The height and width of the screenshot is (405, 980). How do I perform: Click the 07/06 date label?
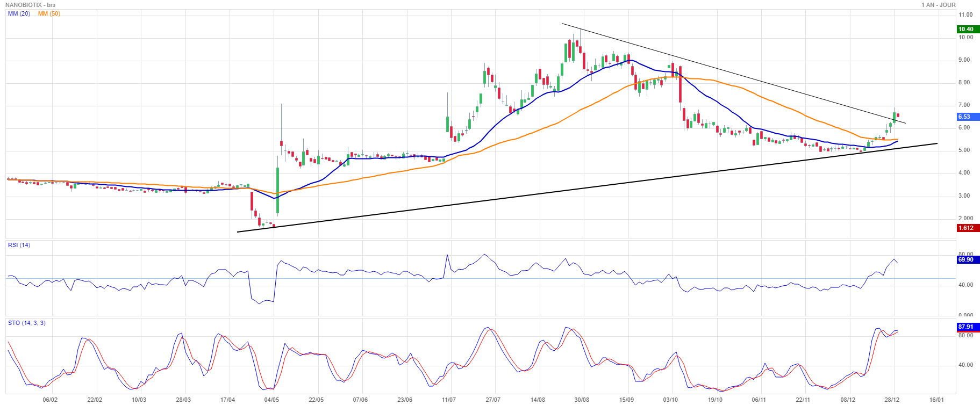tap(360, 400)
